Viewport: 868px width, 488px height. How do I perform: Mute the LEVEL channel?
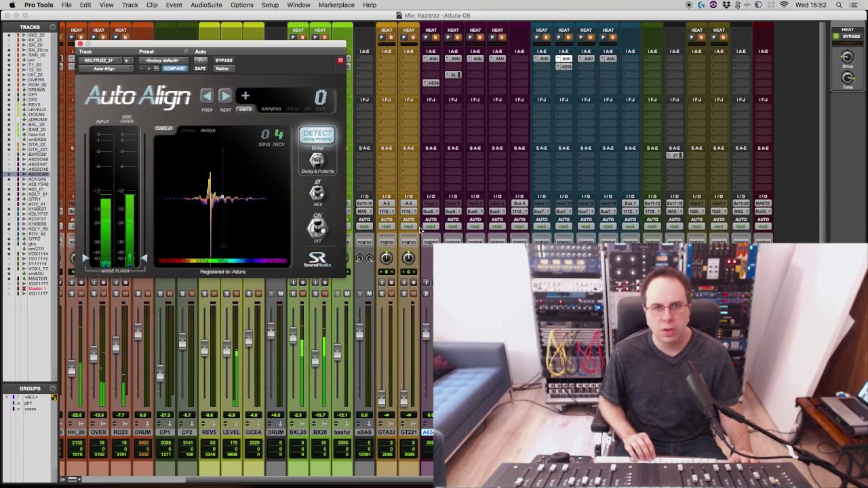236,293
